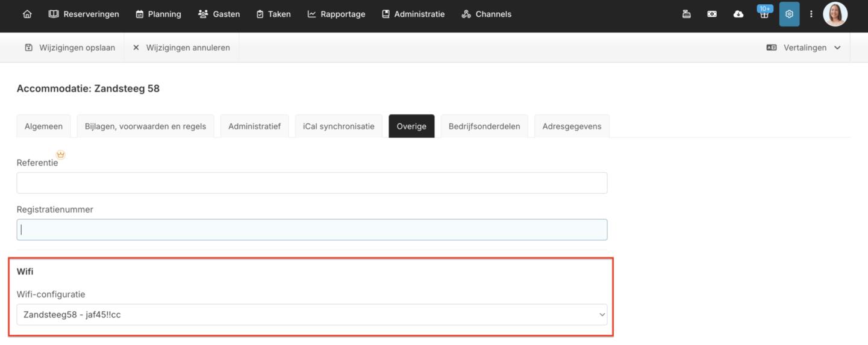Click the settings gear icon
868x345 pixels.
(789, 14)
